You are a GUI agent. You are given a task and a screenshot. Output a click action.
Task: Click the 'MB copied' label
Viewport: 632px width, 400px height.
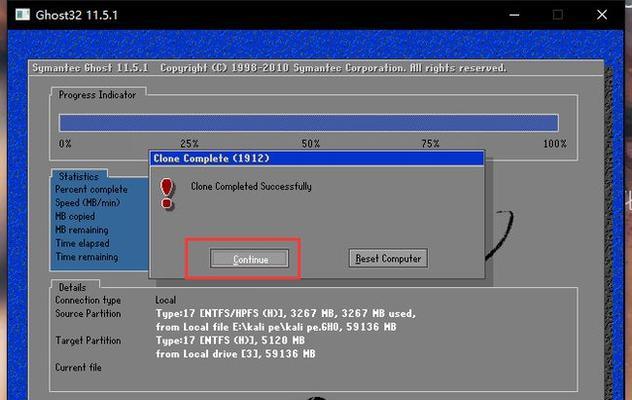(x=75, y=216)
